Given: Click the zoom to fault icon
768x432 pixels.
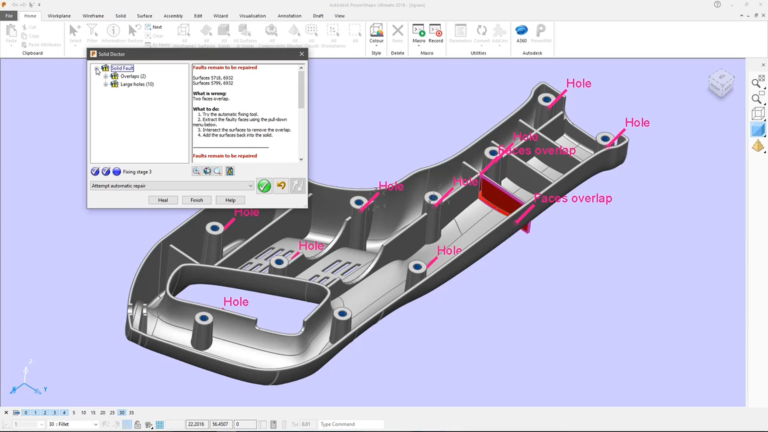Looking at the screenshot, I should (x=196, y=171).
